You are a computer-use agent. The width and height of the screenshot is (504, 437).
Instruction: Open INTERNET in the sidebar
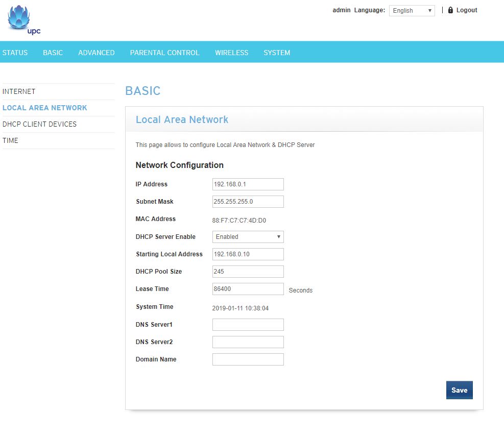click(x=19, y=91)
